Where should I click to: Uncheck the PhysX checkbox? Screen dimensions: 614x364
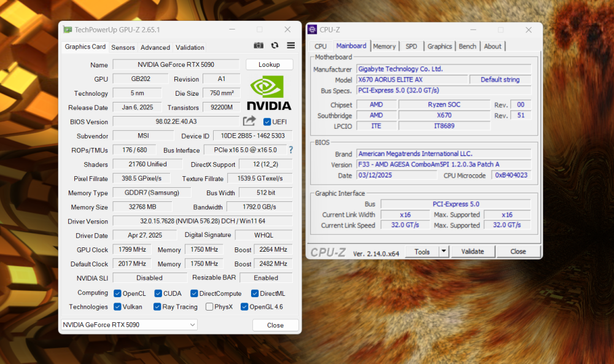209,307
